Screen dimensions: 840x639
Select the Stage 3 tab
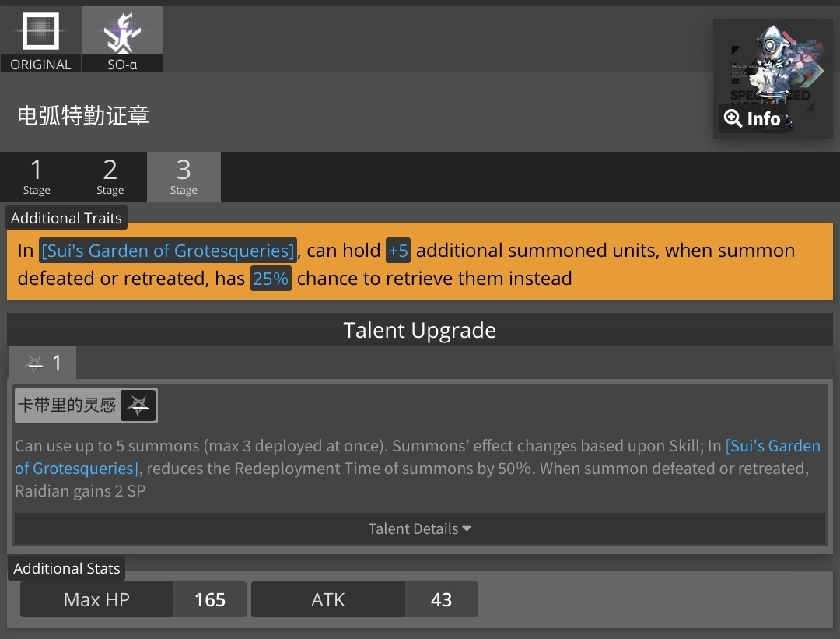point(184,177)
